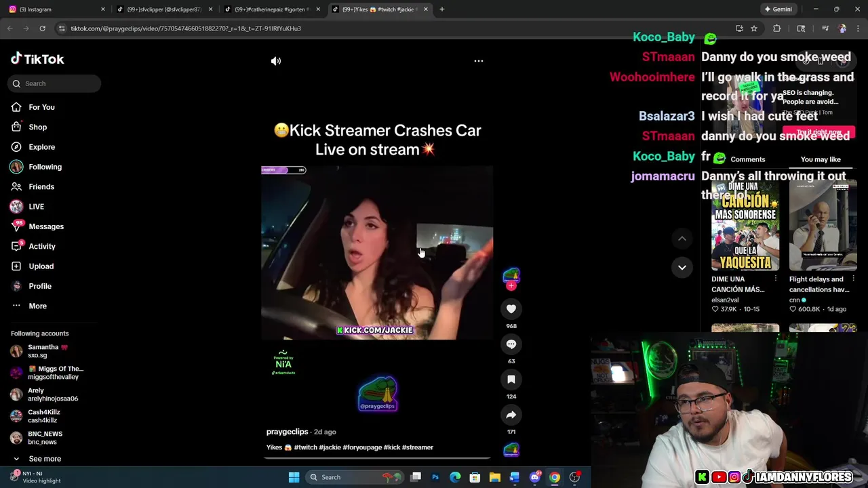
Task: Open a new browser tab
Action: pos(442,9)
